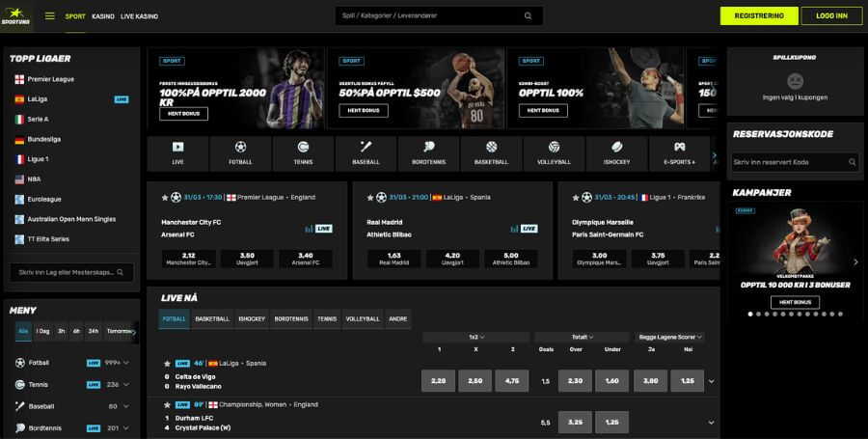Expand Celta de Vigo match markets chevron
The width and height of the screenshot is (868, 439).
pos(712,381)
